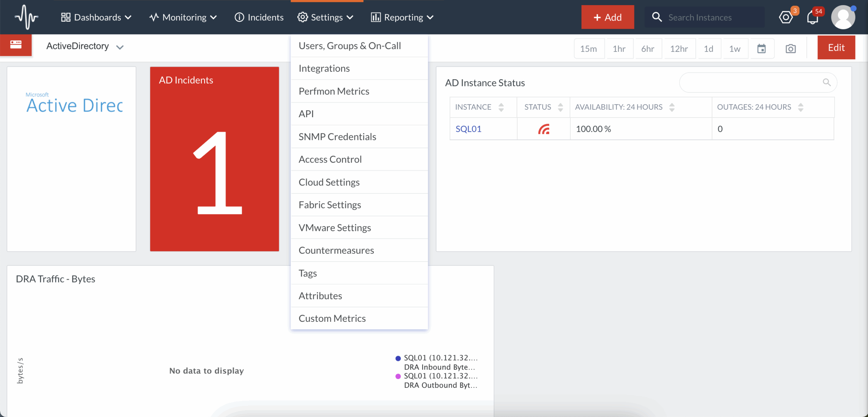
Task: Open the calendar date range picker
Action: point(762,49)
